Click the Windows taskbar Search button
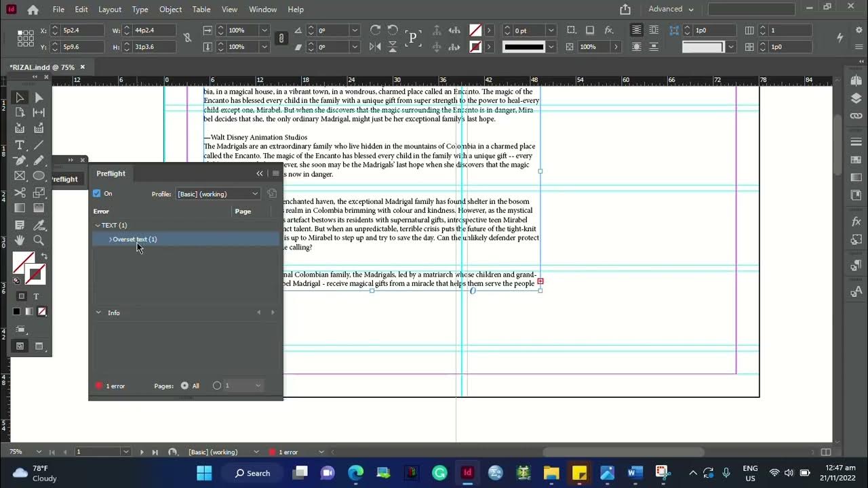Image resolution: width=868 pixels, height=488 pixels. pos(252,473)
